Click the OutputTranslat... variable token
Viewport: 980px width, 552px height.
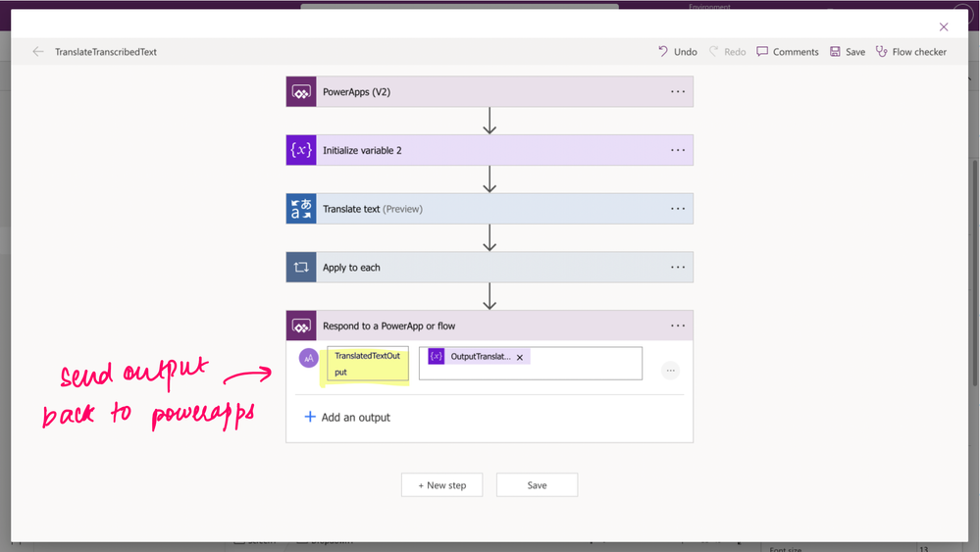point(480,357)
